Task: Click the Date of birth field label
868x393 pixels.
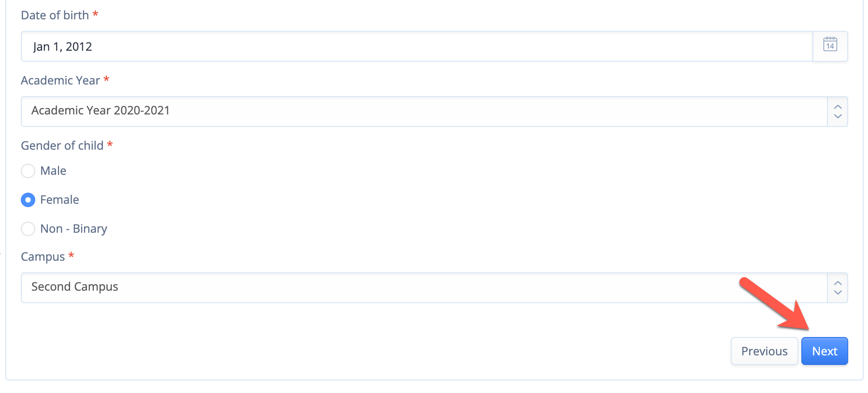Action: 55,15
